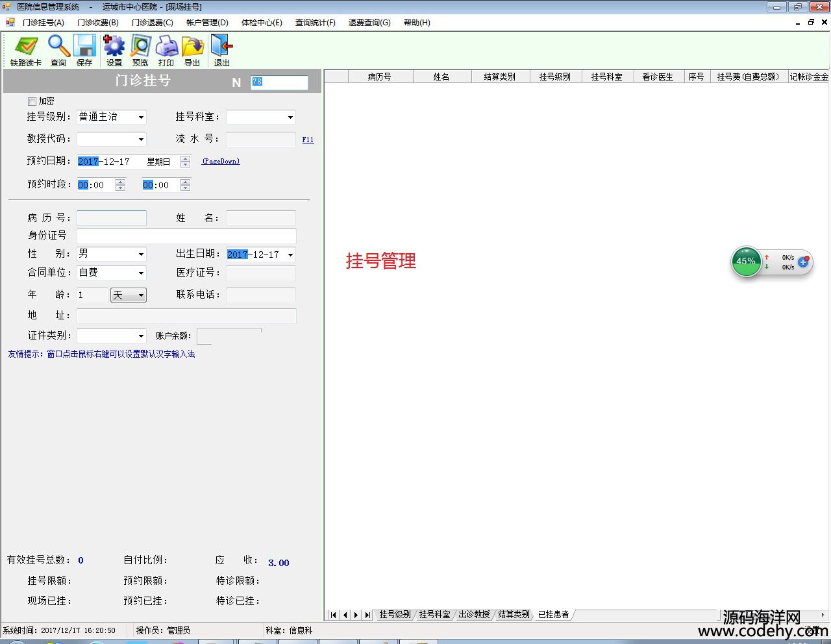
Task: Click the first 预约时段 time spinner
Action: 121,185
